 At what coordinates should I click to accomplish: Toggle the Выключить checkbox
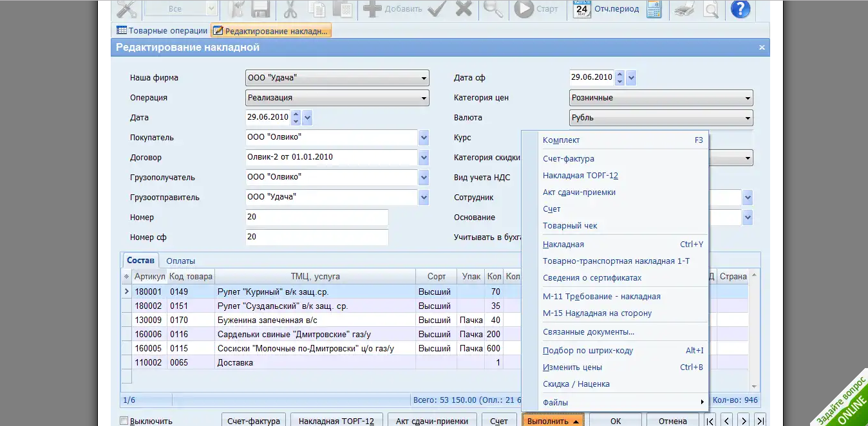pyautogui.click(x=124, y=421)
